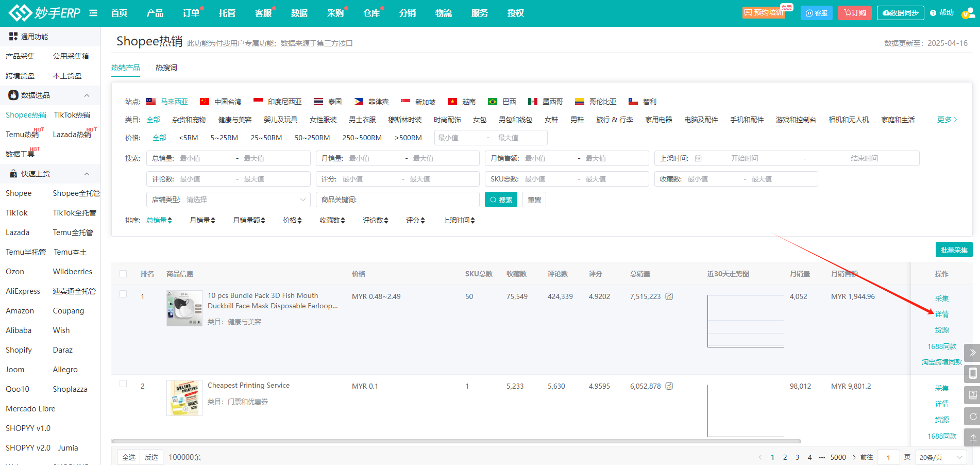980x465 pixels.
Task: Switch to the 热销产品 tab
Action: click(x=126, y=68)
